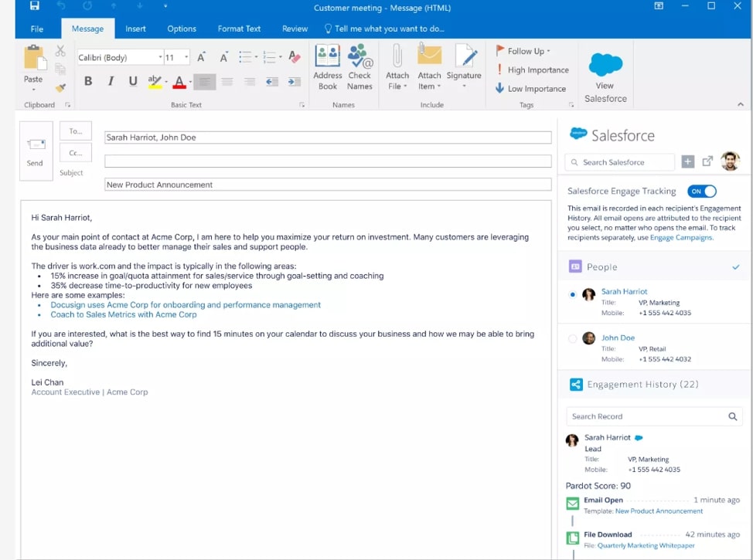Increase font size with Grow Font icon
This screenshot has height=560, width=753.
pyautogui.click(x=202, y=57)
